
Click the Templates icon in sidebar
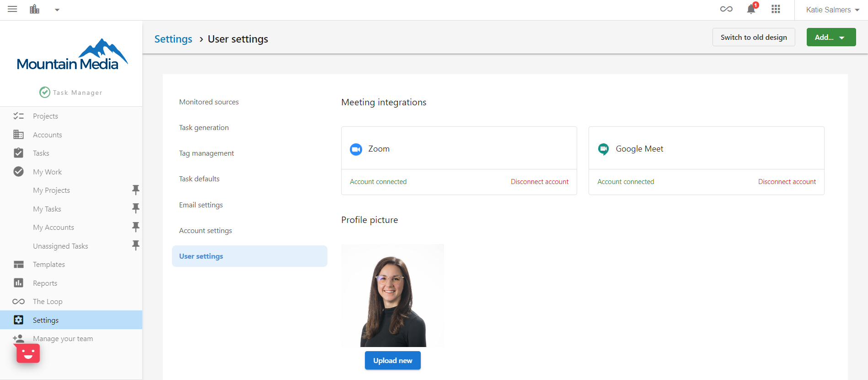pos(18,264)
